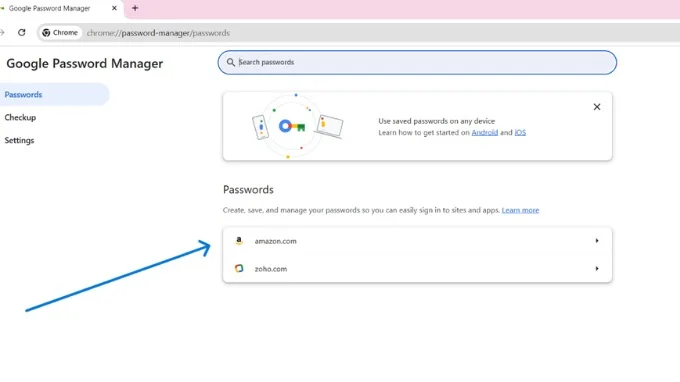
Task: Open the zoho.com saved password
Action: point(417,268)
